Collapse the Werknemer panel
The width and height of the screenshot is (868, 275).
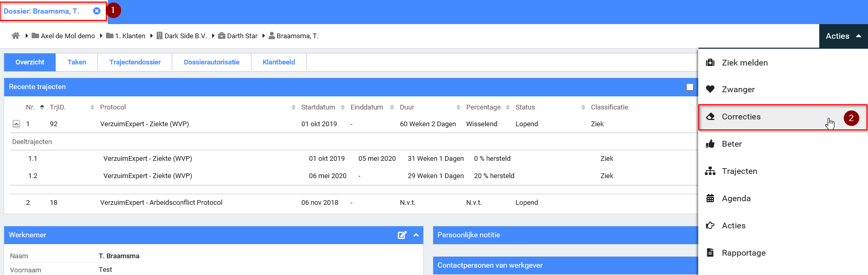click(x=416, y=235)
